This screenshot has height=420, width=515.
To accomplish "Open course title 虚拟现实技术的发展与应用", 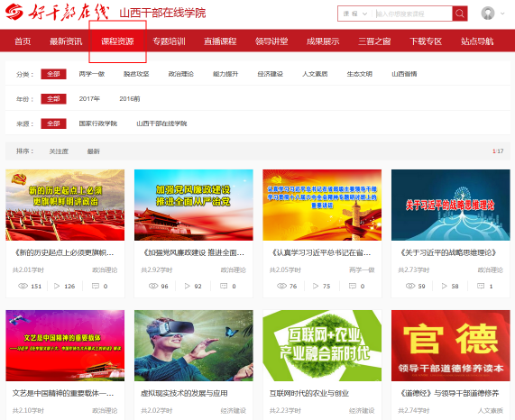I will pos(184,393).
